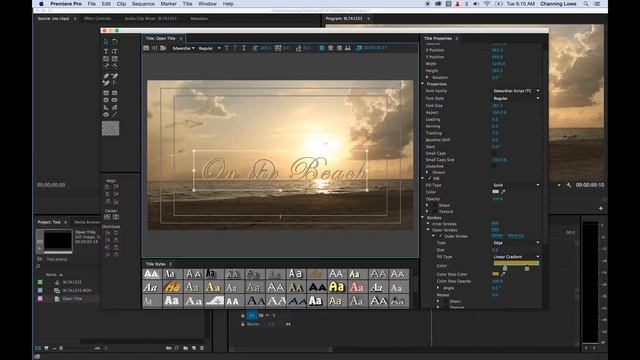Select the horizontal Type tool
This screenshot has height=360, width=640.
pyautogui.click(x=106, y=51)
